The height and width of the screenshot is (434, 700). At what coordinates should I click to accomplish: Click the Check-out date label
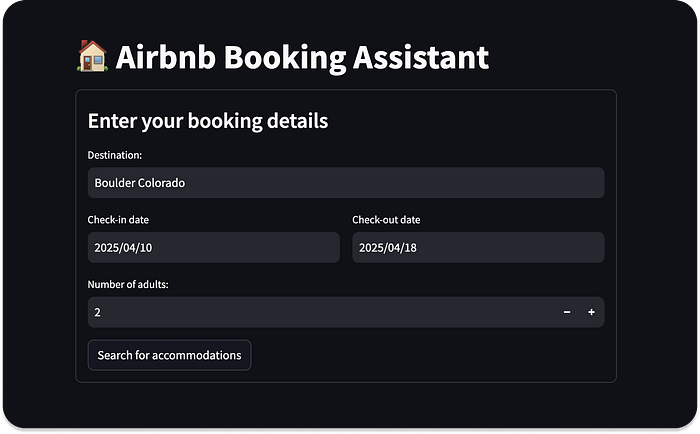pyautogui.click(x=386, y=220)
